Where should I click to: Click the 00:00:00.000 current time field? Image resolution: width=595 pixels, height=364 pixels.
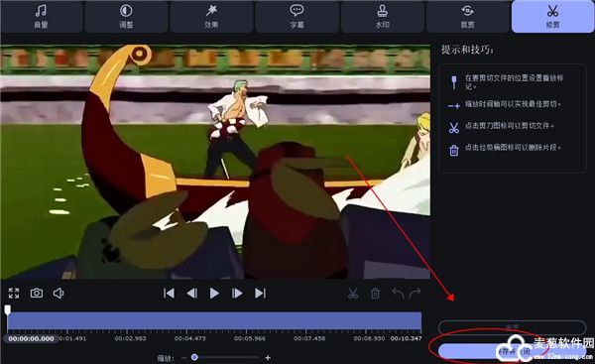(31, 338)
